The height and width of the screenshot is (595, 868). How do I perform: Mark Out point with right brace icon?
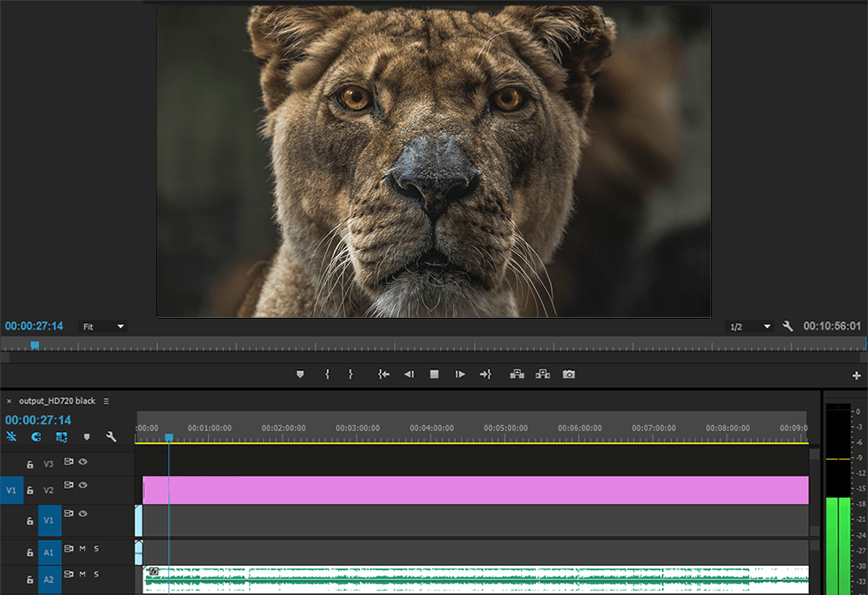(351, 375)
